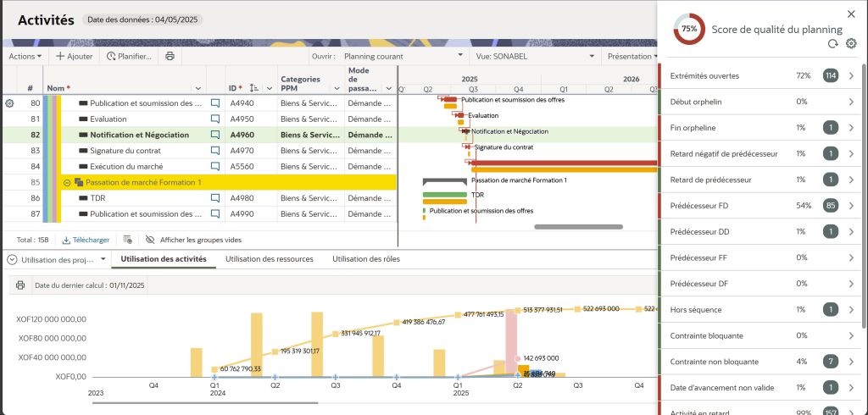Open comment icon for Signature du contrat
The height and width of the screenshot is (415, 868).
(215, 150)
